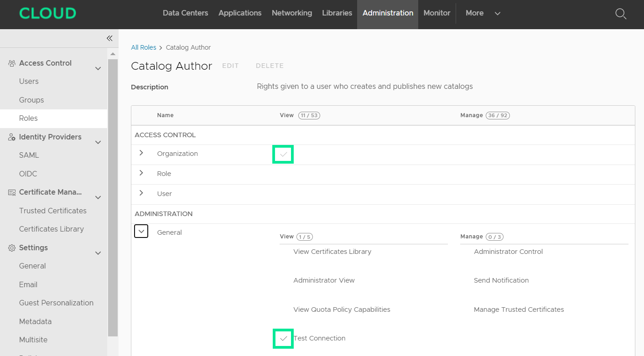Click the All Roles breadcrumb link
Viewport: 644px width, 356px height.
click(144, 47)
